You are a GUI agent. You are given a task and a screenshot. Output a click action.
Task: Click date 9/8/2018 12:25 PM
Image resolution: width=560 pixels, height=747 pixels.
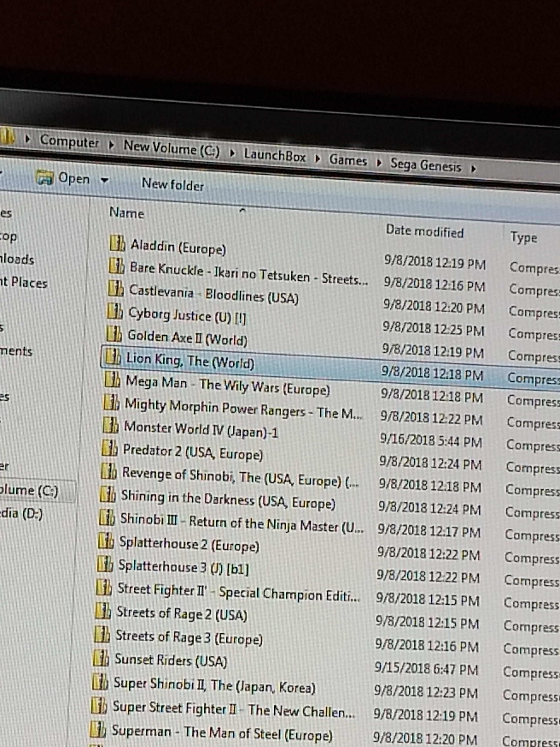[x=433, y=329]
